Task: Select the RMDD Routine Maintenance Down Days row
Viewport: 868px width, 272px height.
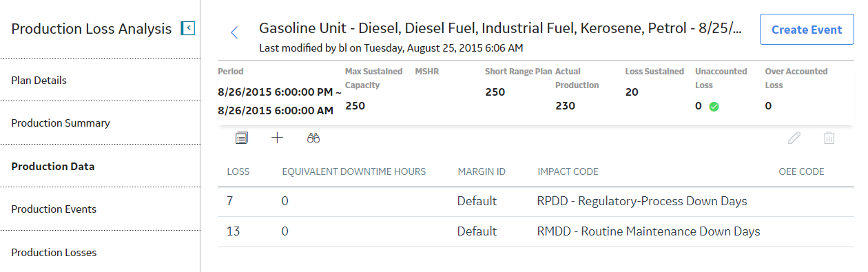Action: [536, 231]
